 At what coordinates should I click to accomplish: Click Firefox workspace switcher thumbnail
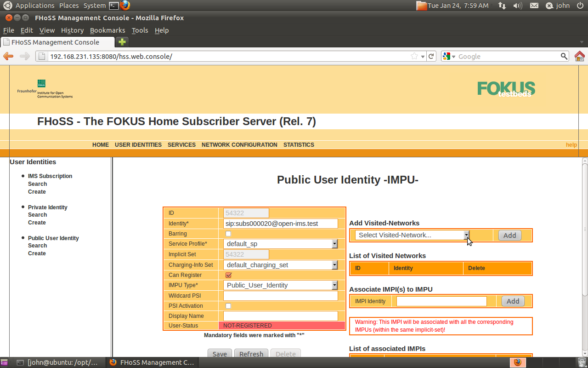click(518, 362)
